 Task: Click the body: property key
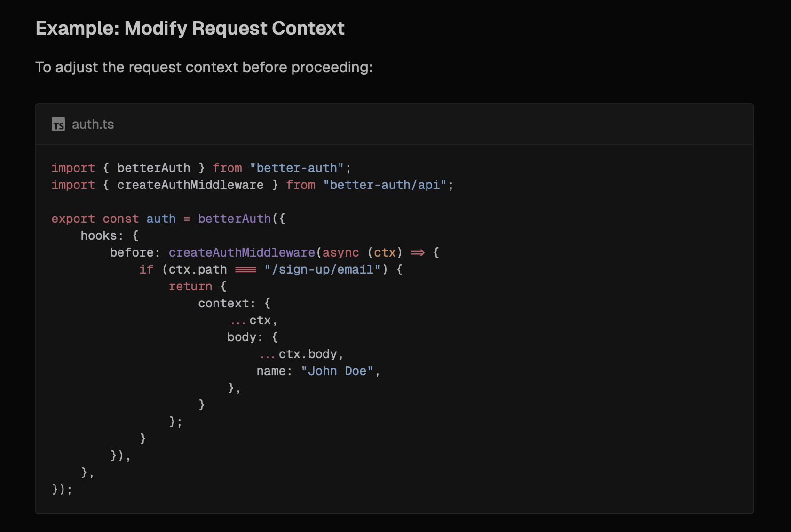[x=245, y=337]
